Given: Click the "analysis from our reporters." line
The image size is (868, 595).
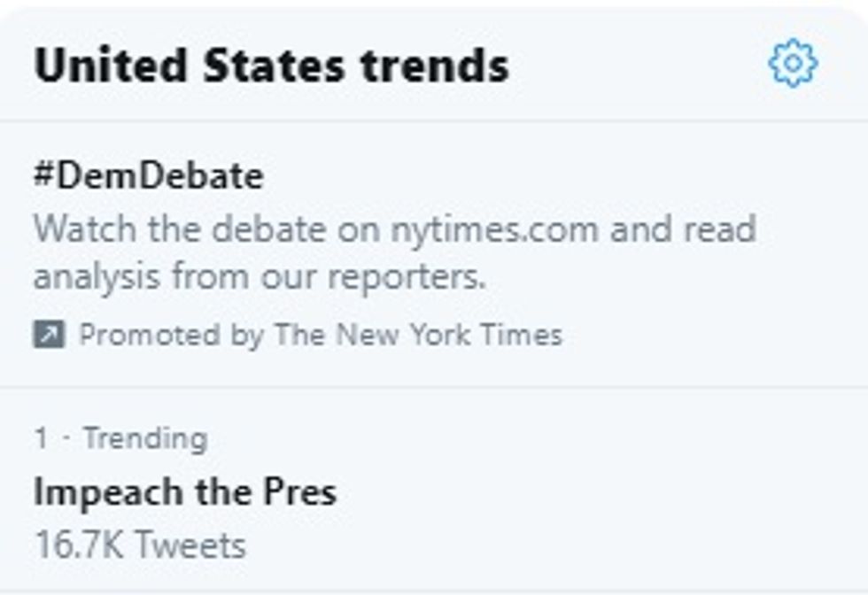Looking at the screenshot, I should 260,276.
